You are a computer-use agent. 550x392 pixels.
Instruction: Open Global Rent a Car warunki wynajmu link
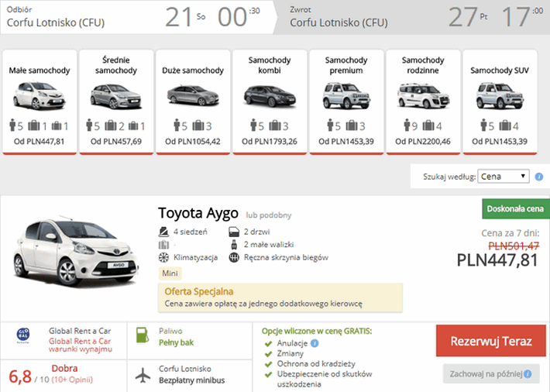click(x=81, y=345)
